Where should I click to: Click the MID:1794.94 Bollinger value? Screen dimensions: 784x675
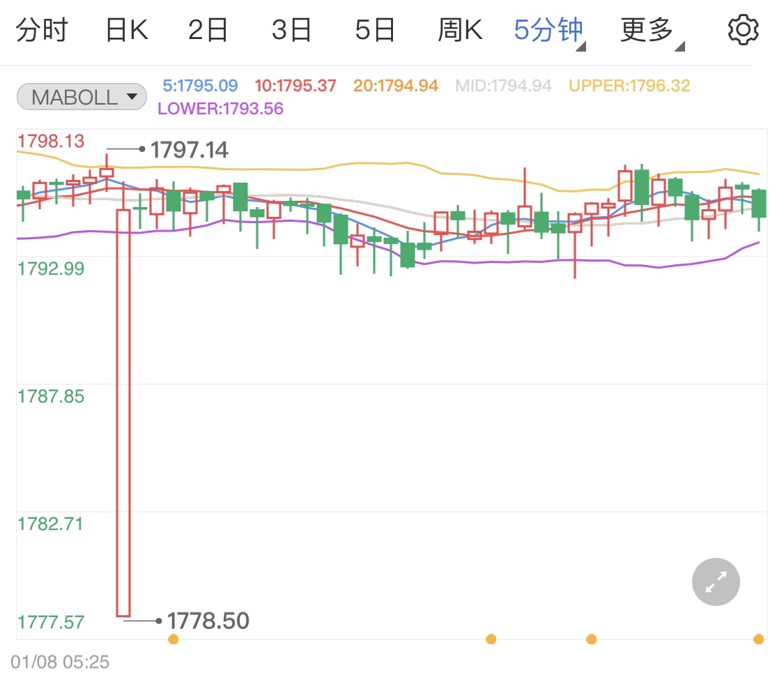[x=503, y=86]
